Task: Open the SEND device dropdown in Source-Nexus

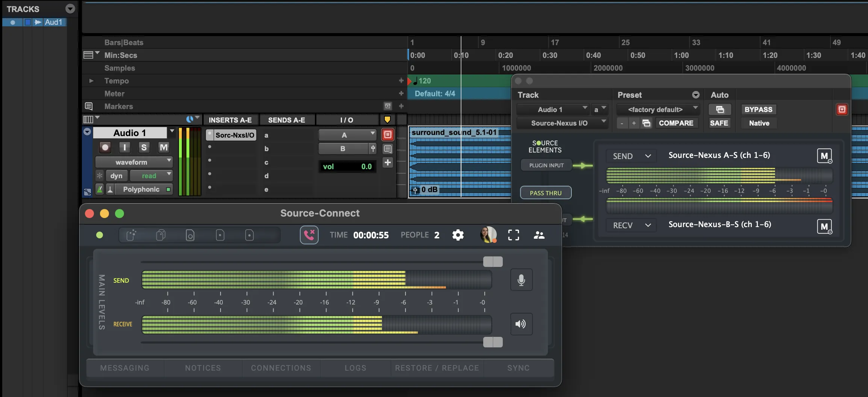Action: point(631,156)
